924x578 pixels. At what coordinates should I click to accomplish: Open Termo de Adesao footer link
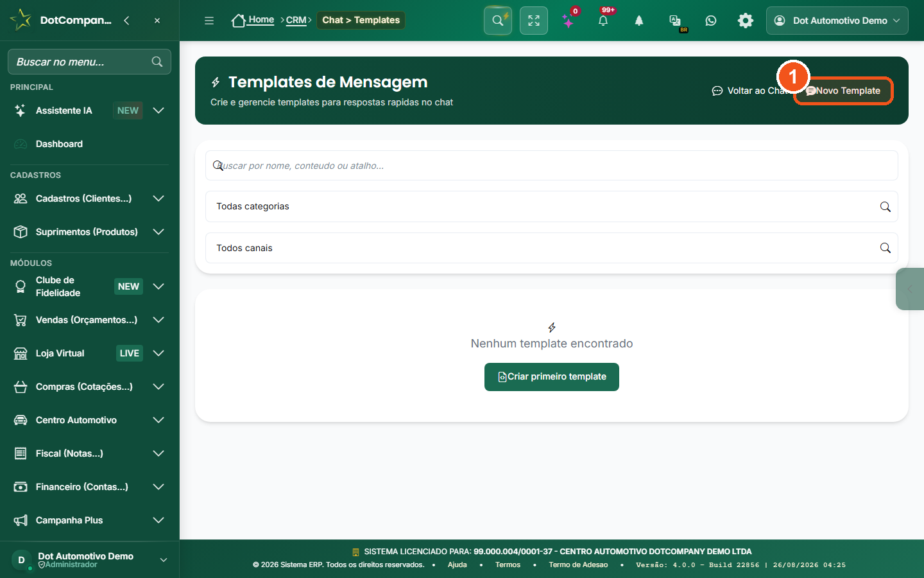578,565
